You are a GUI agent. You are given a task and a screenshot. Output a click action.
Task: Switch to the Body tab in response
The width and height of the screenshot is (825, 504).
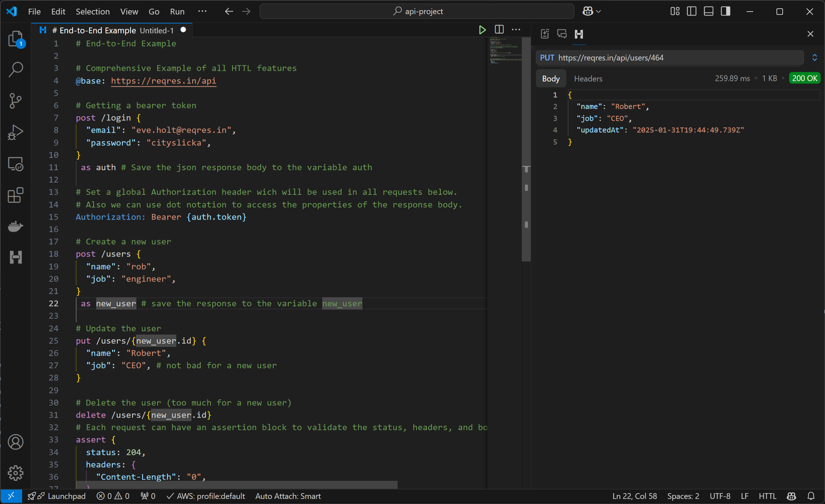click(551, 78)
